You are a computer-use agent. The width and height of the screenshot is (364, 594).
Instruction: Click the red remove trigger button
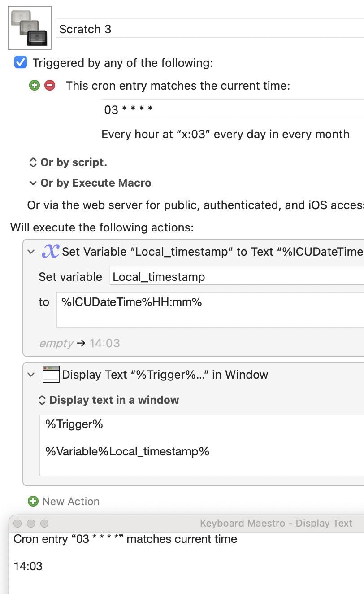pyautogui.click(x=50, y=85)
